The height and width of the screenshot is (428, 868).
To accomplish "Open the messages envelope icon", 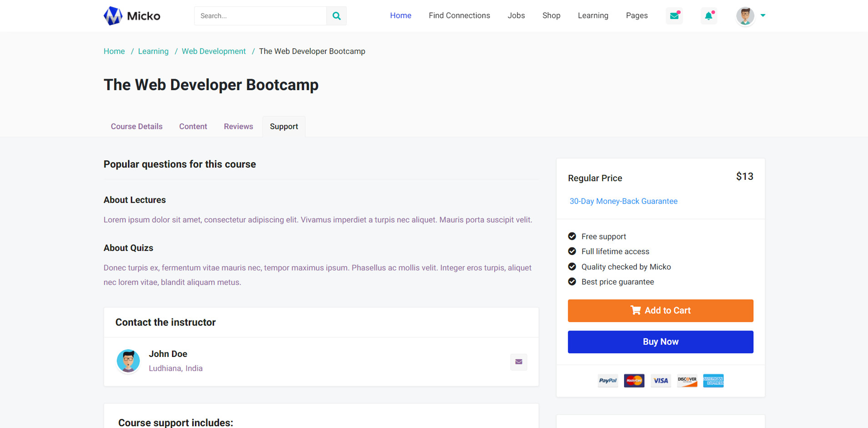I will pos(674,16).
